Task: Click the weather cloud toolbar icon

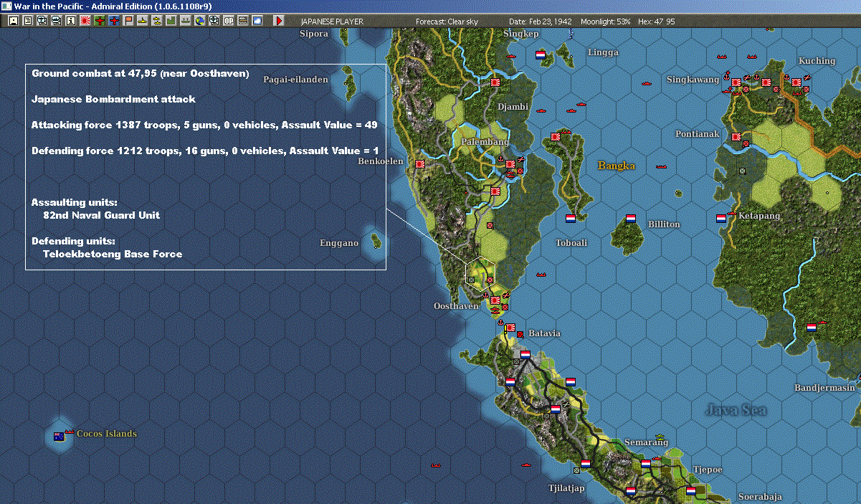Action: tap(258, 21)
